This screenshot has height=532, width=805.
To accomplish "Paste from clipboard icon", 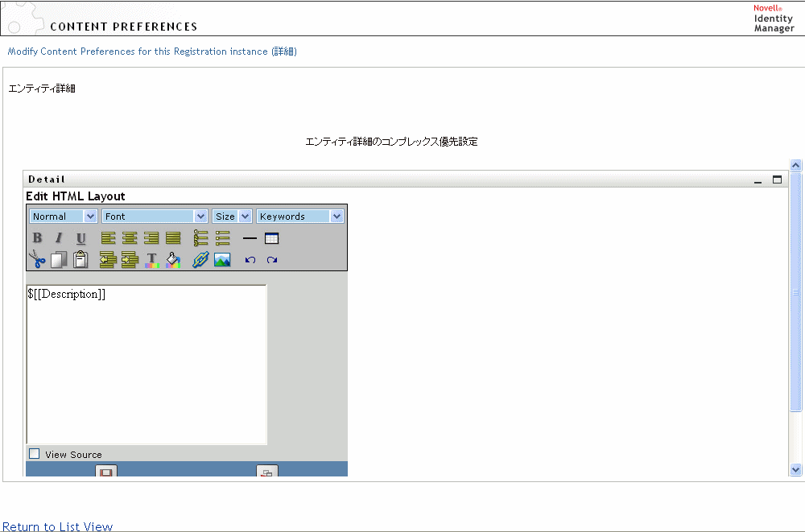I will click(x=80, y=259).
